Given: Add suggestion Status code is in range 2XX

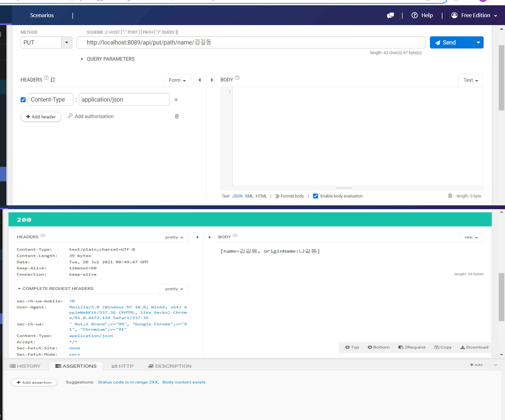Looking at the screenshot, I should coord(128,382).
